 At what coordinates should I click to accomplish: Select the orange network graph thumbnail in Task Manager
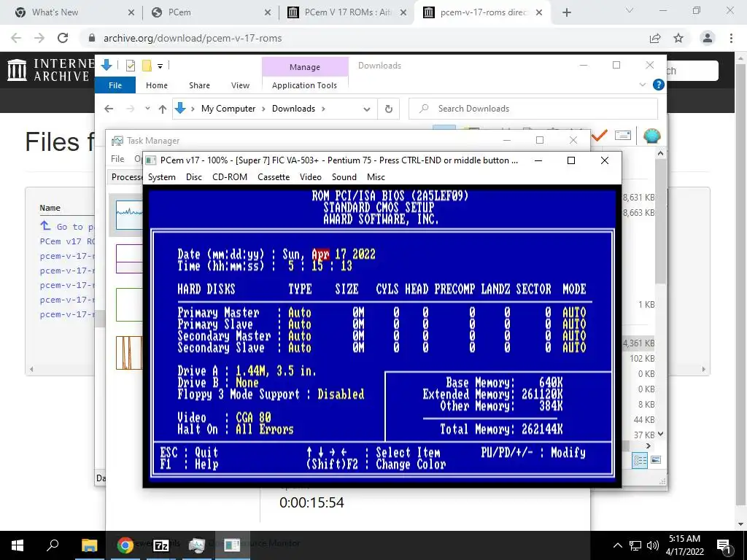tap(129, 353)
